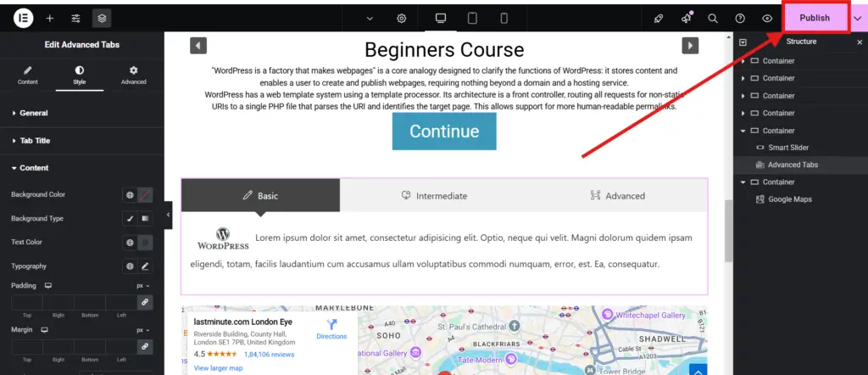Open the Background Color picker swatch
The height and width of the screenshot is (375, 868).
pyautogui.click(x=145, y=195)
